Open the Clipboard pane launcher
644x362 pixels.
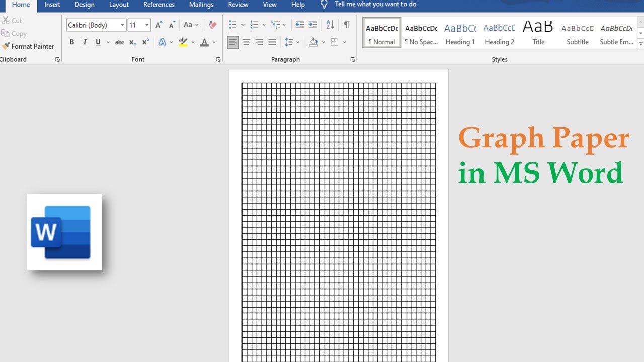click(x=57, y=59)
